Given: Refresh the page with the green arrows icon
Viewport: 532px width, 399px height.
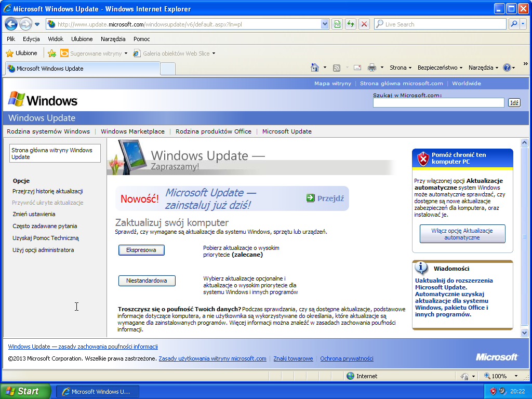Looking at the screenshot, I should click(351, 24).
